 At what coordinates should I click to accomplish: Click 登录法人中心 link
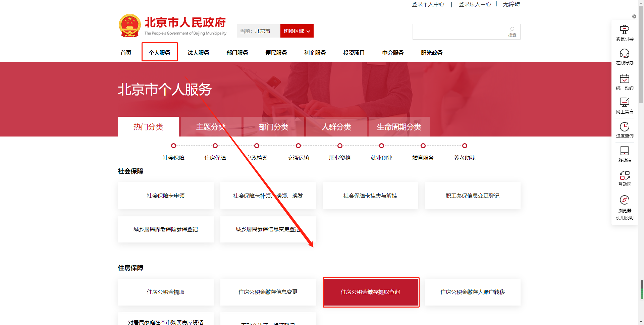point(475,4)
